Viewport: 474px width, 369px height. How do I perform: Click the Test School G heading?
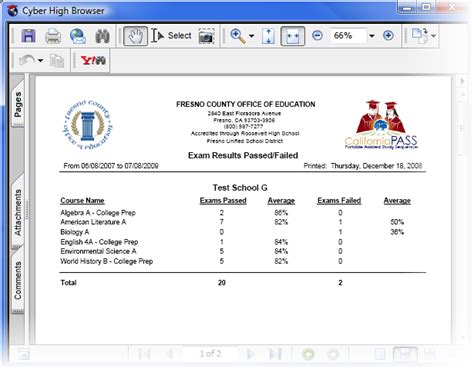[x=240, y=188]
